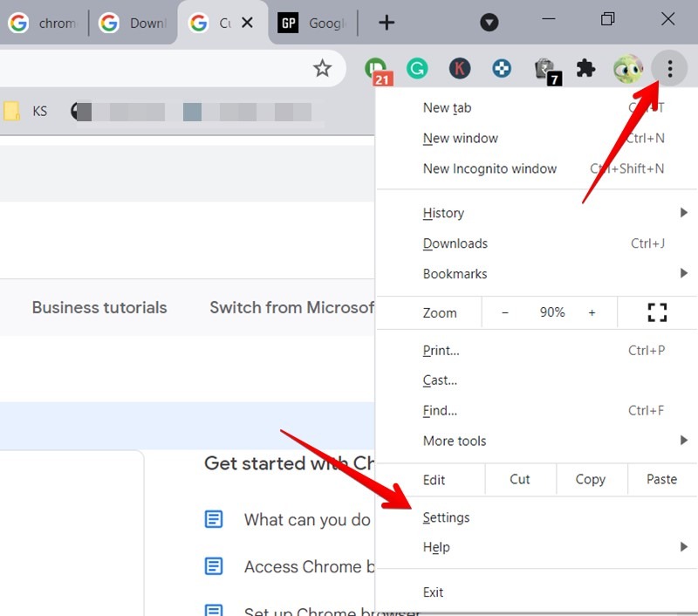Screen dimensions: 698x616
Task: Open the Grammarly extension icon
Action: pos(418,68)
